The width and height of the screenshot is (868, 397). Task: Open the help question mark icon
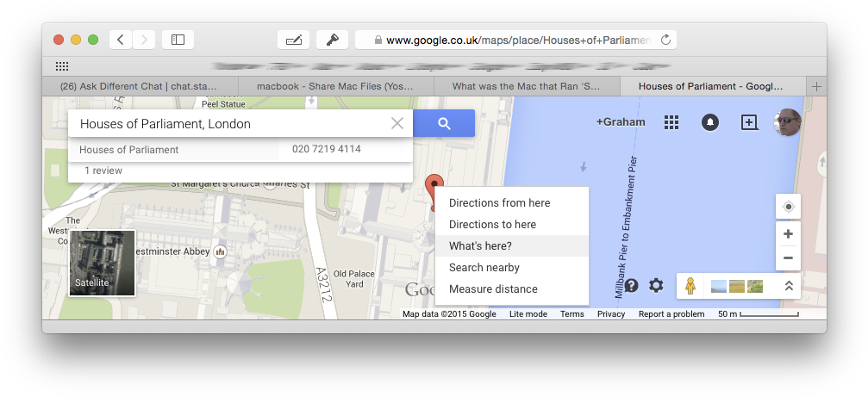click(x=631, y=286)
